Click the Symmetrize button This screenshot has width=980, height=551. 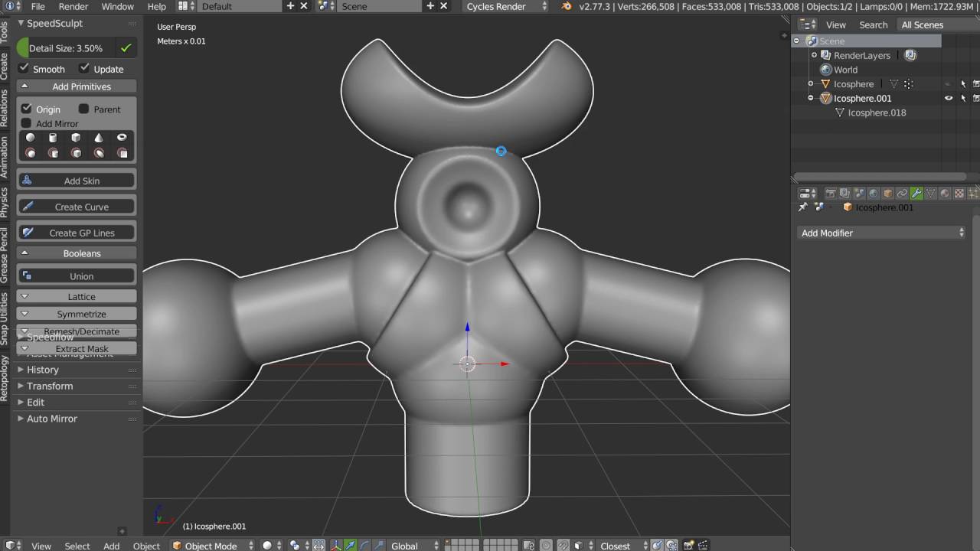[x=77, y=314]
